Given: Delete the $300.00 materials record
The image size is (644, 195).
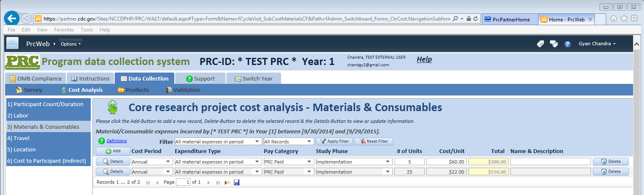Looking at the screenshot, I should tap(610, 161).
